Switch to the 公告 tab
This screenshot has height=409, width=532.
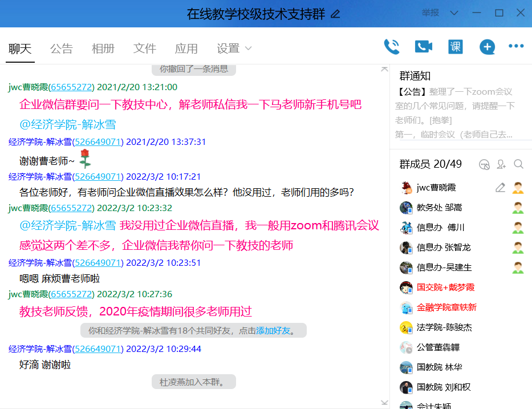coord(62,48)
